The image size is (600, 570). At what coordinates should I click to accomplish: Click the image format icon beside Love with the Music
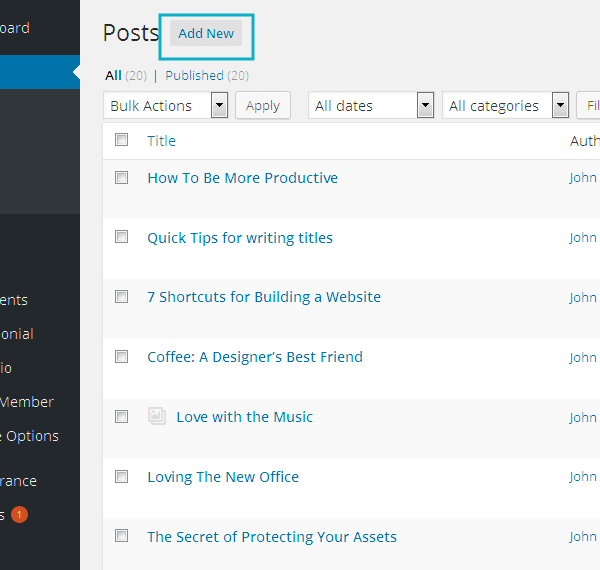click(x=156, y=416)
